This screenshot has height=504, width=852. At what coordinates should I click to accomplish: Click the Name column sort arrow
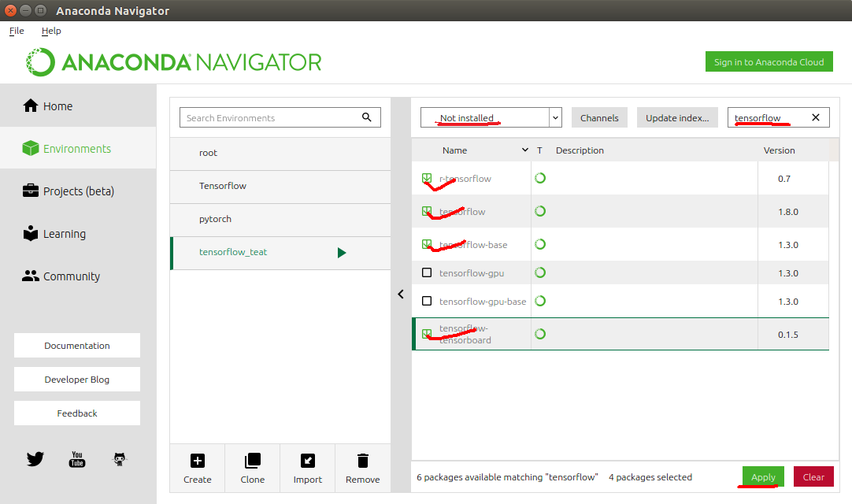tap(525, 150)
